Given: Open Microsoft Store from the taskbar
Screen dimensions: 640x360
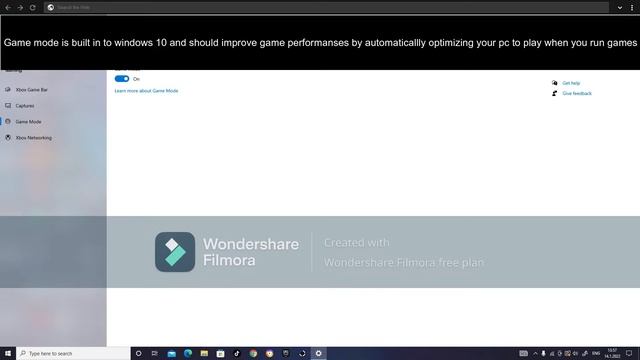Looking at the screenshot, I should (x=220, y=353).
